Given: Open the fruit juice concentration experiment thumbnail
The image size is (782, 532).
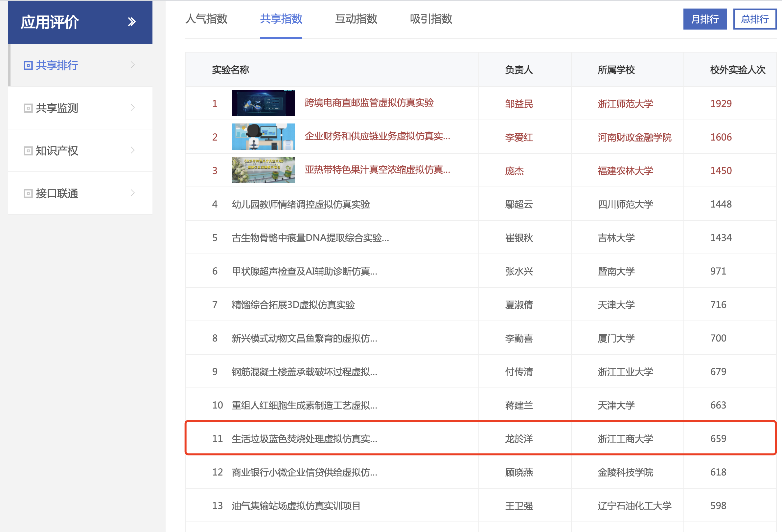Looking at the screenshot, I should coord(263,170).
